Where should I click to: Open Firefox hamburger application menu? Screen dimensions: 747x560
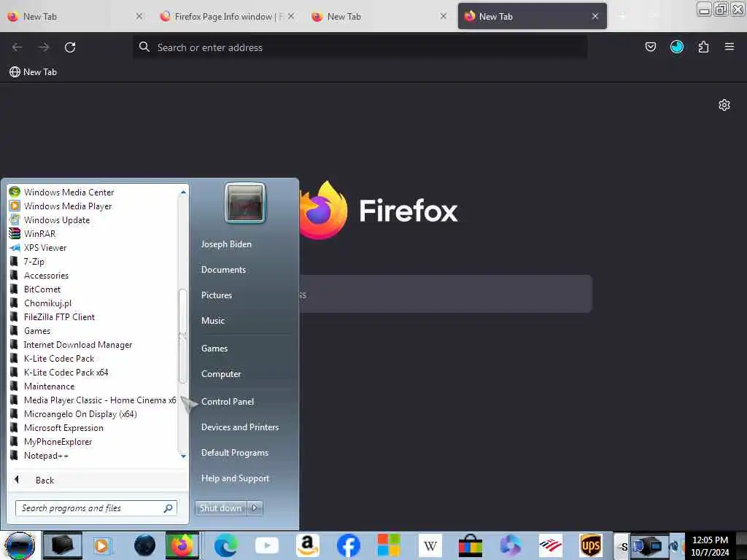[729, 47]
